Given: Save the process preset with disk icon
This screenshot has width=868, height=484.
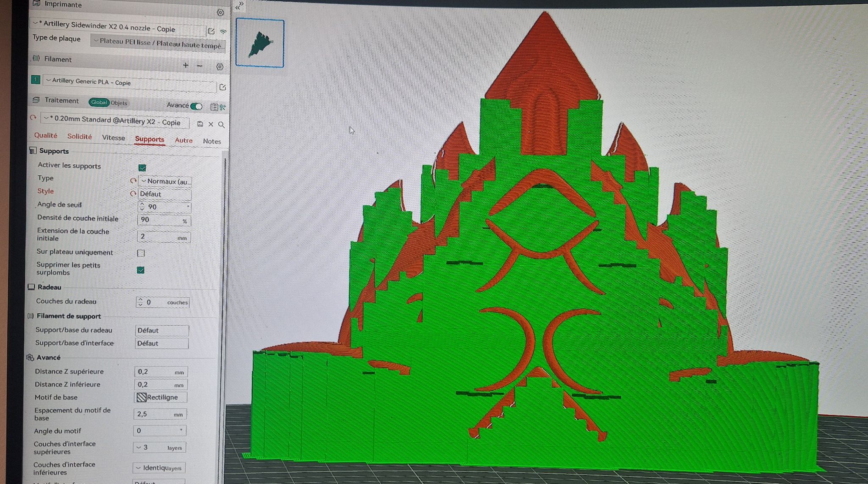Looking at the screenshot, I should click(x=200, y=124).
